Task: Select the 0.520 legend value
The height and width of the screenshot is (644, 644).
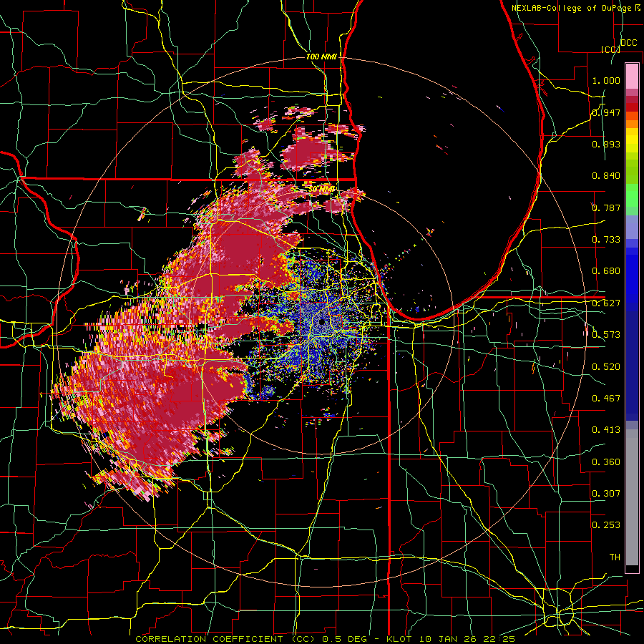Action: tap(606, 367)
